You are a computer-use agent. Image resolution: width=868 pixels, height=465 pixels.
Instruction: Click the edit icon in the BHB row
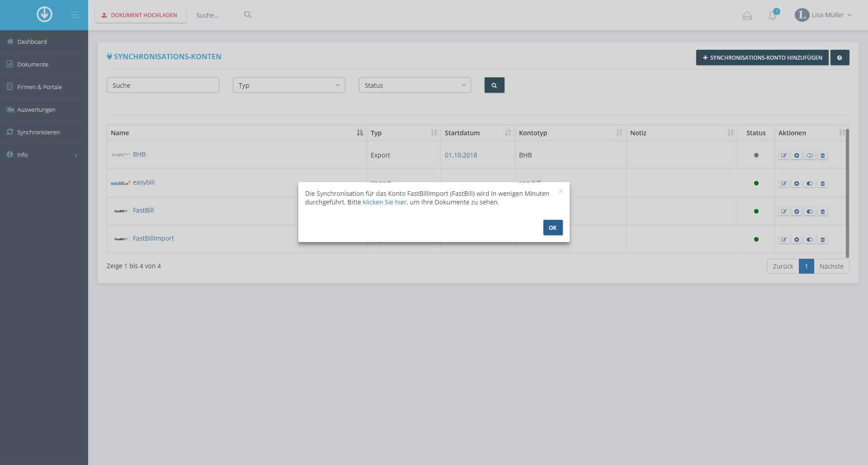784,156
